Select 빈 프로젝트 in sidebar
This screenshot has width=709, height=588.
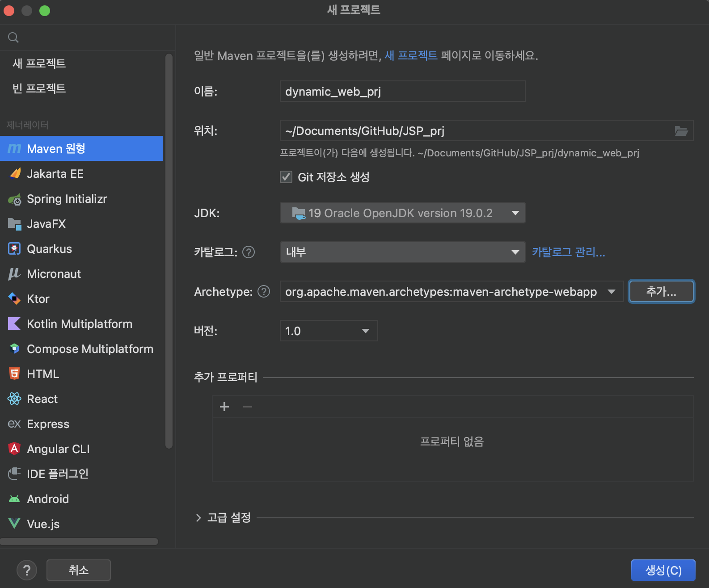(39, 88)
